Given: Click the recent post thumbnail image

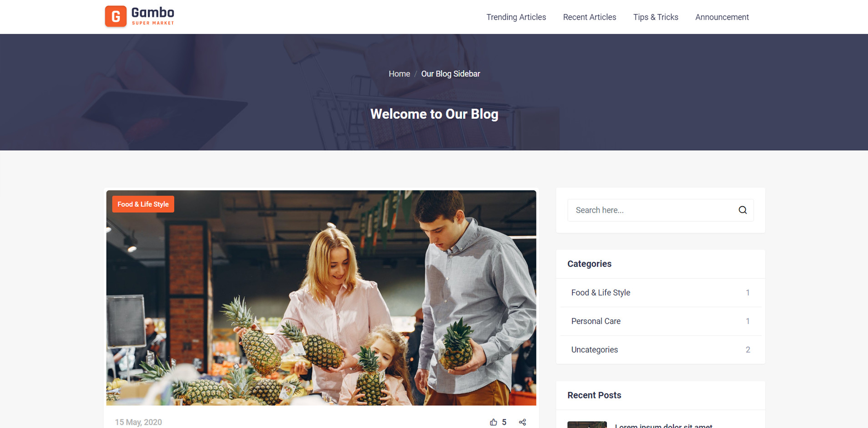Looking at the screenshot, I should point(587,425).
